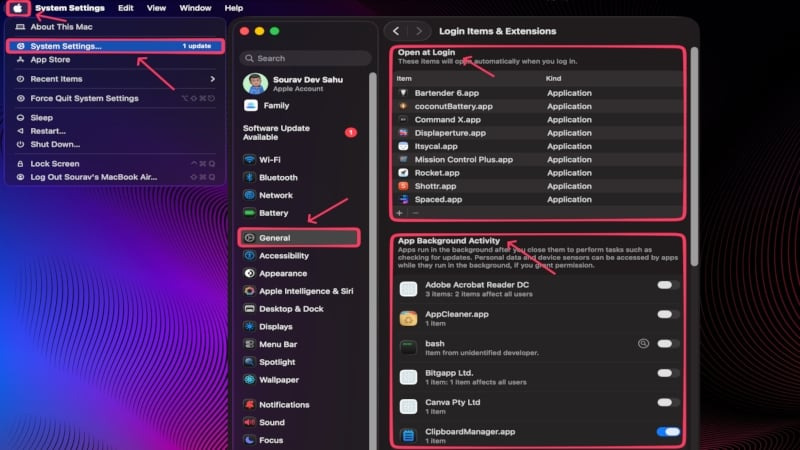The width and height of the screenshot is (800, 450).
Task: Click the Bluetooth sidebar icon
Action: [x=249, y=178]
